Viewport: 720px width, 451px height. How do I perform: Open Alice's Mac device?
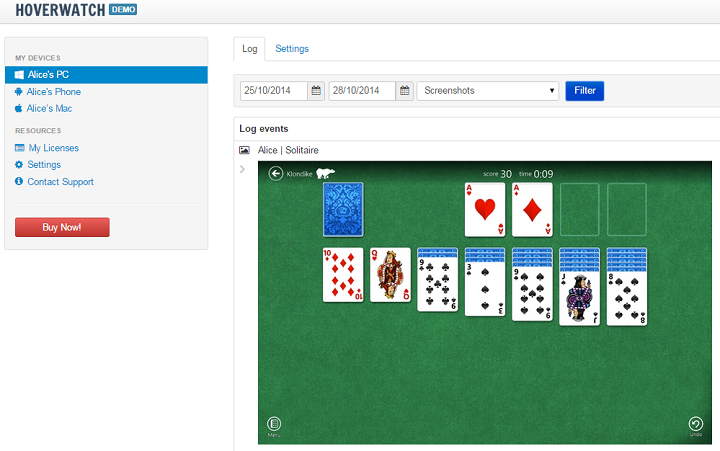pos(49,108)
